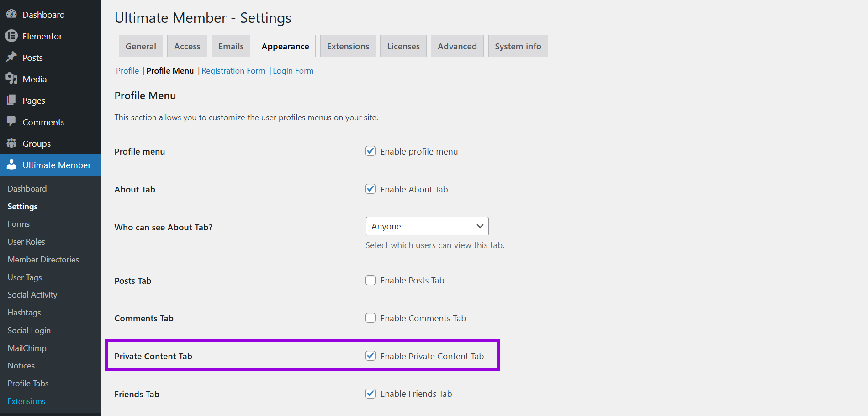Switch to the Access tab

(187, 46)
